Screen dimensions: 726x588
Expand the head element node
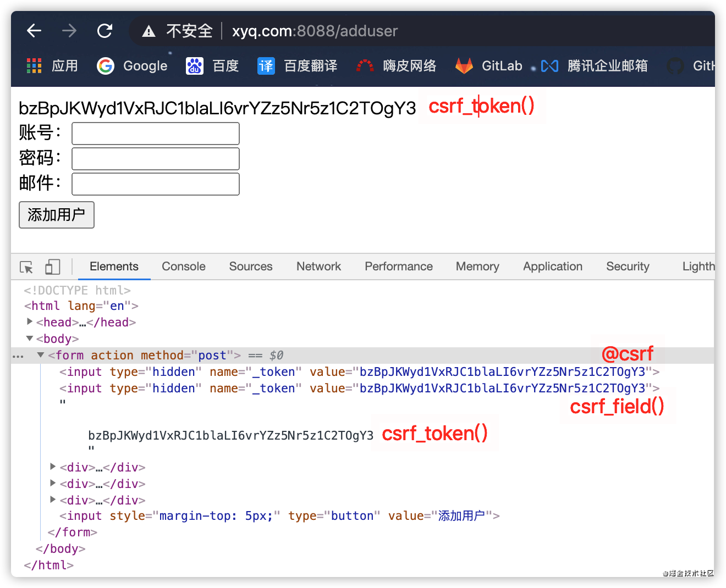(x=30, y=321)
